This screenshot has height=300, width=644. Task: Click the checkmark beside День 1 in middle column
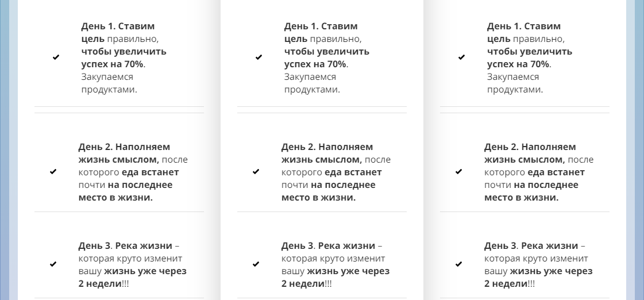pos(259,57)
